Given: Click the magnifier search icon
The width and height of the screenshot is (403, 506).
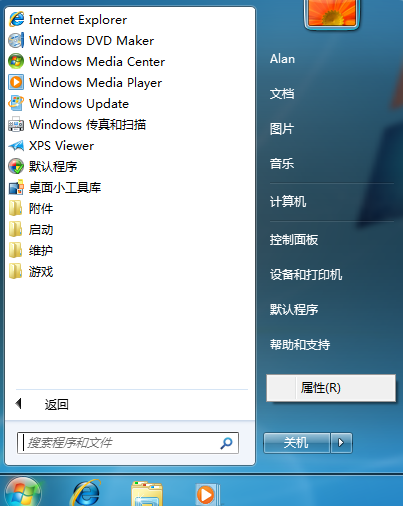Looking at the screenshot, I should coord(226,443).
